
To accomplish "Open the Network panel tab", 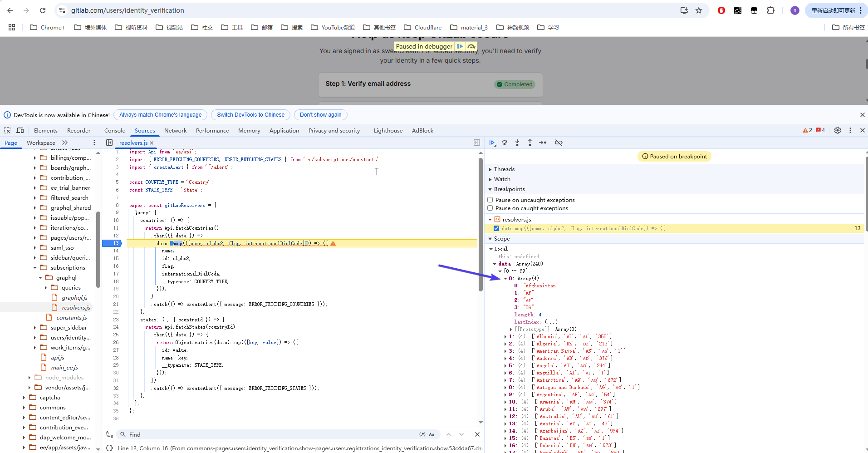I will [176, 130].
